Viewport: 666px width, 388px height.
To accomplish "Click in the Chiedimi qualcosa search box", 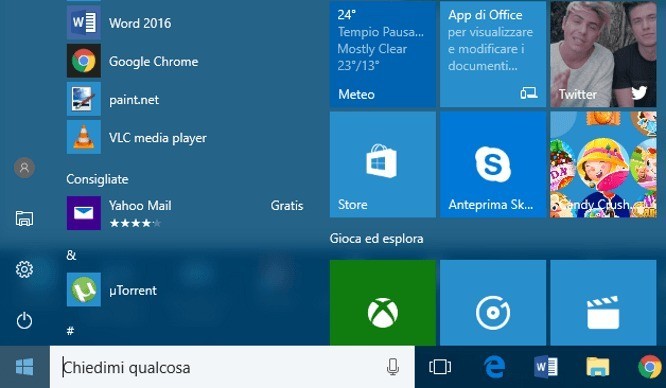I will tap(232, 367).
